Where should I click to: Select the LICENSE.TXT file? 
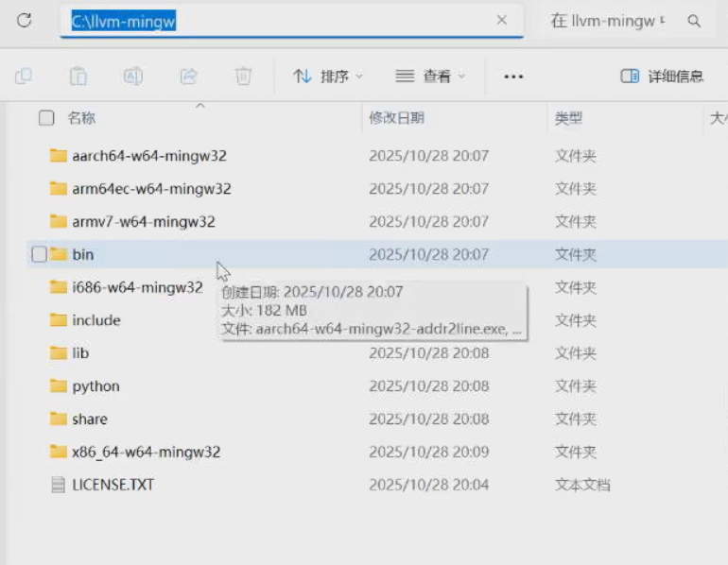(x=113, y=485)
